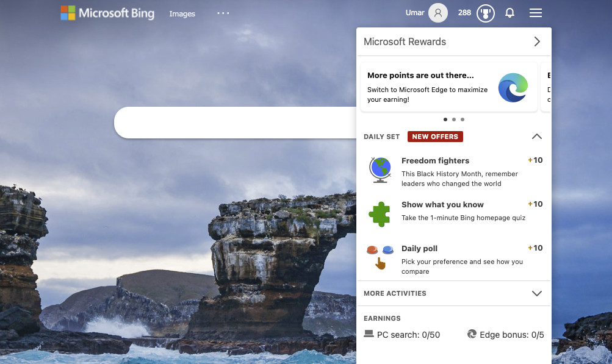Click the globe icon for Freedom fighters

[x=380, y=170]
